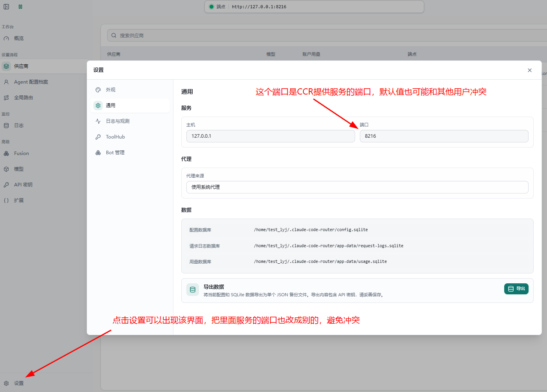Viewport: 547px width, 392px height.
Task: Click the search magnifier icon
Action: pyautogui.click(x=114, y=35)
